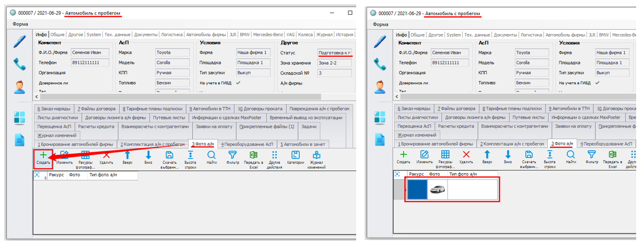Click the Фильтр funnel icon in right window

(x=591, y=154)
